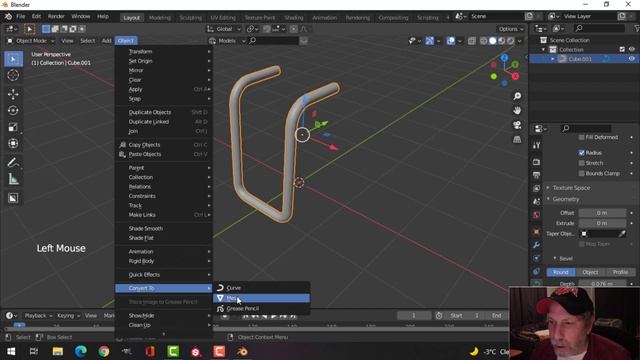Click the pan view hand icon
Viewport: 640px width, 360px height.
517,111
